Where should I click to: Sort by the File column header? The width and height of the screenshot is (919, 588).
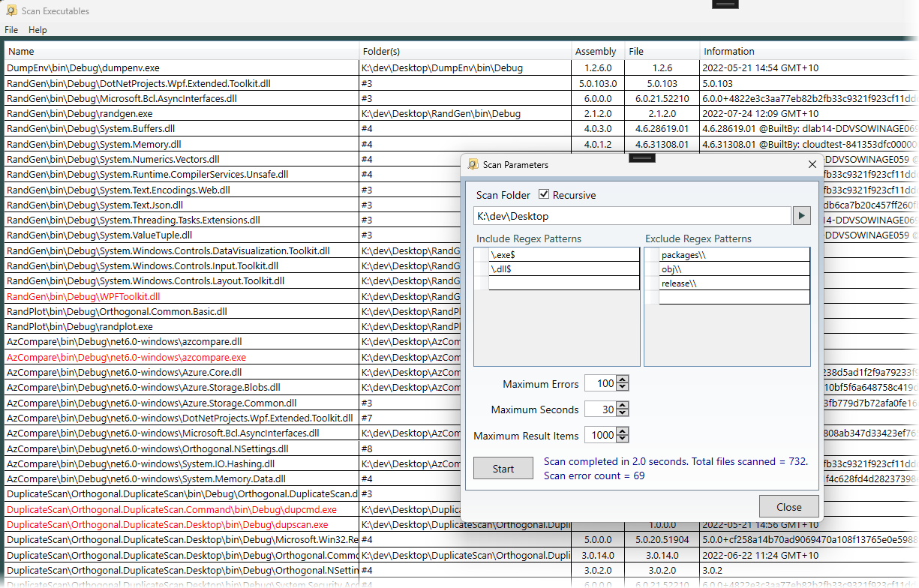point(662,51)
